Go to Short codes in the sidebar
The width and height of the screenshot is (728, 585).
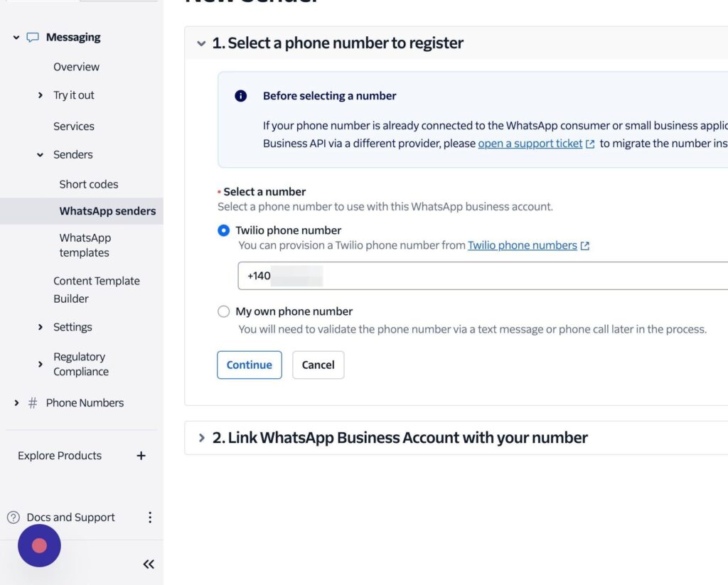(89, 184)
